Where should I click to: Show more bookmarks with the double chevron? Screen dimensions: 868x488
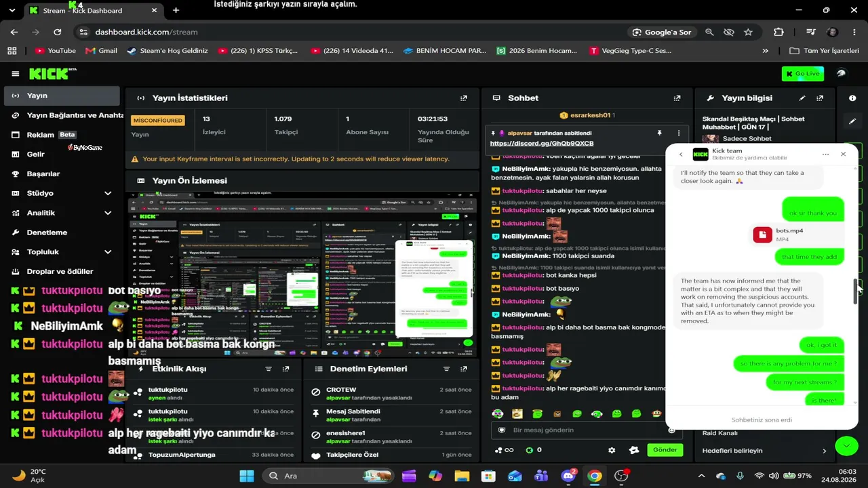[766, 51]
